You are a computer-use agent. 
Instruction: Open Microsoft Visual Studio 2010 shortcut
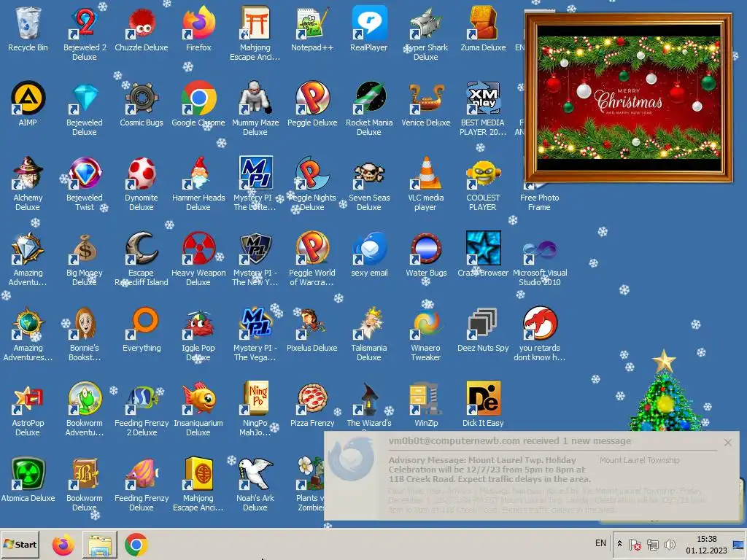539,248
